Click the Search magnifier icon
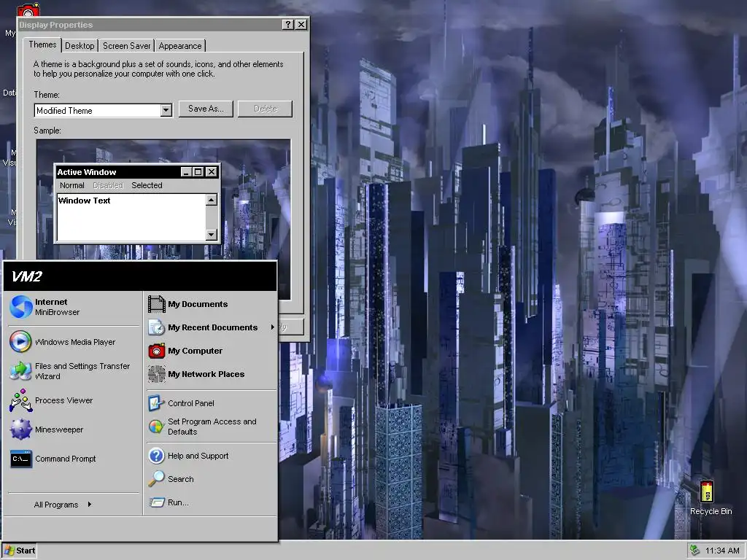Image resolution: width=747 pixels, height=560 pixels. click(x=156, y=479)
